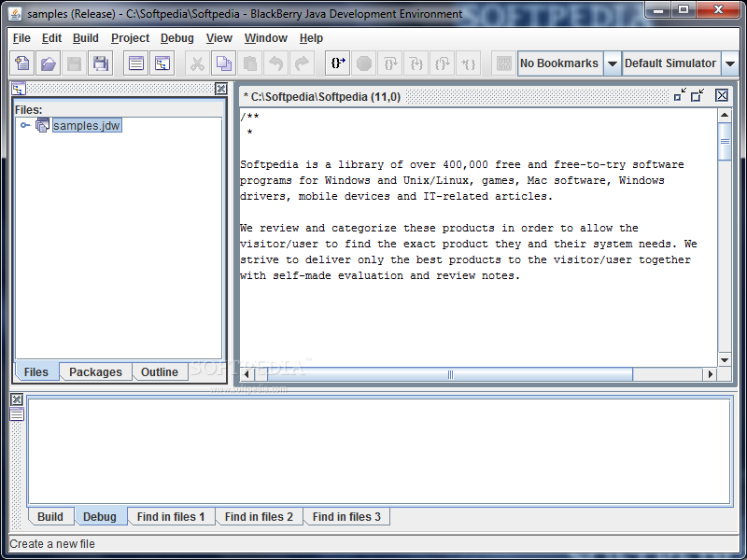Switch to the Files tab
This screenshot has height=560, width=747.
[36, 371]
